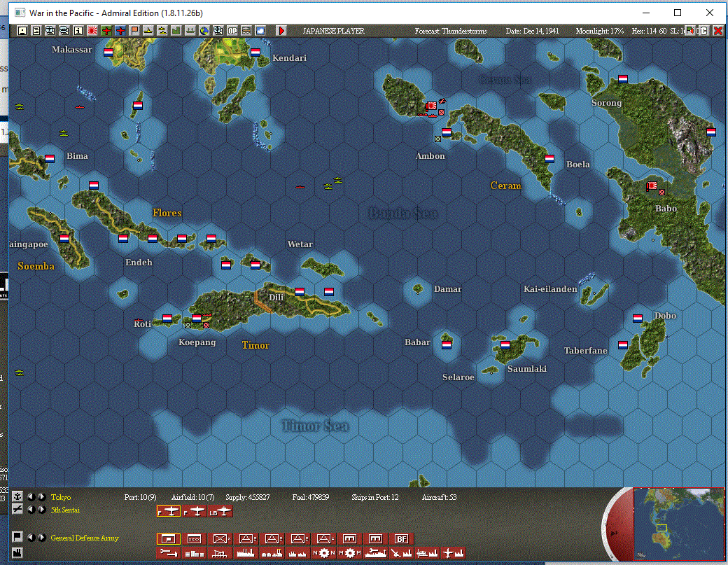728x565 pixels.
Task: Go to next base with Tokyo right arrow
Action: click(x=41, y=496)
